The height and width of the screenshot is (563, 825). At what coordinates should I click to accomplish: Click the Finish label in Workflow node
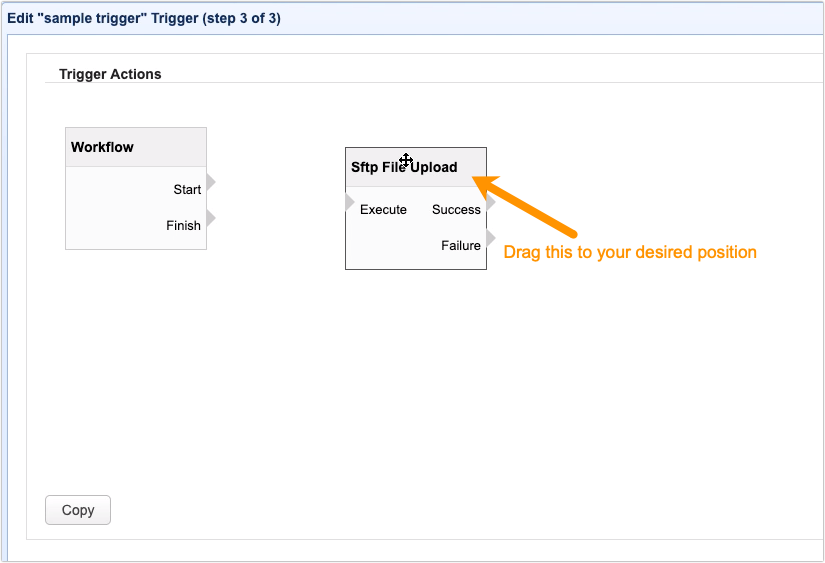click(x=183, y=226)
